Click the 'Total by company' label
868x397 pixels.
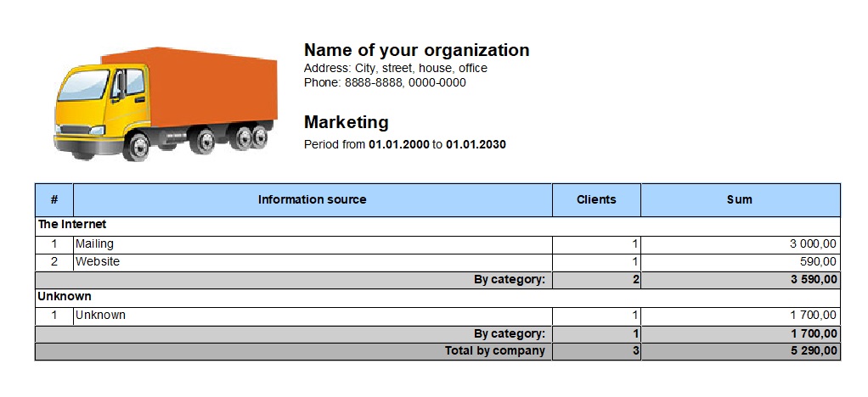[495, 350]
